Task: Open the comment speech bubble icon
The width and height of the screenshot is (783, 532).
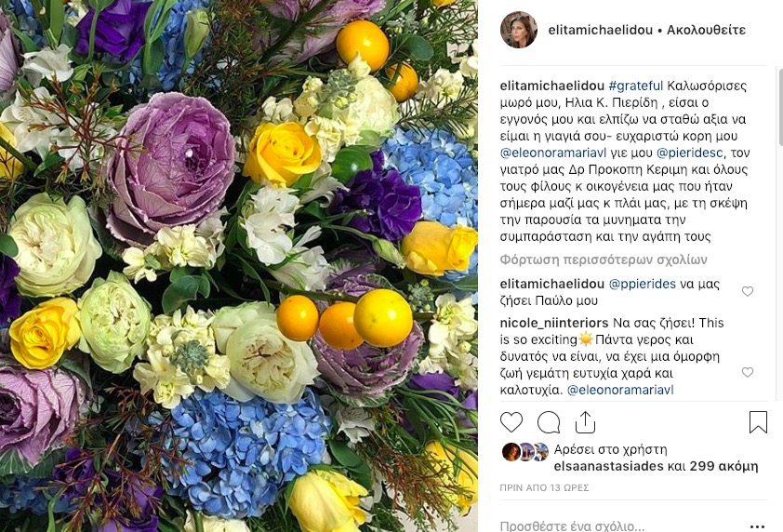Action: 549,422
